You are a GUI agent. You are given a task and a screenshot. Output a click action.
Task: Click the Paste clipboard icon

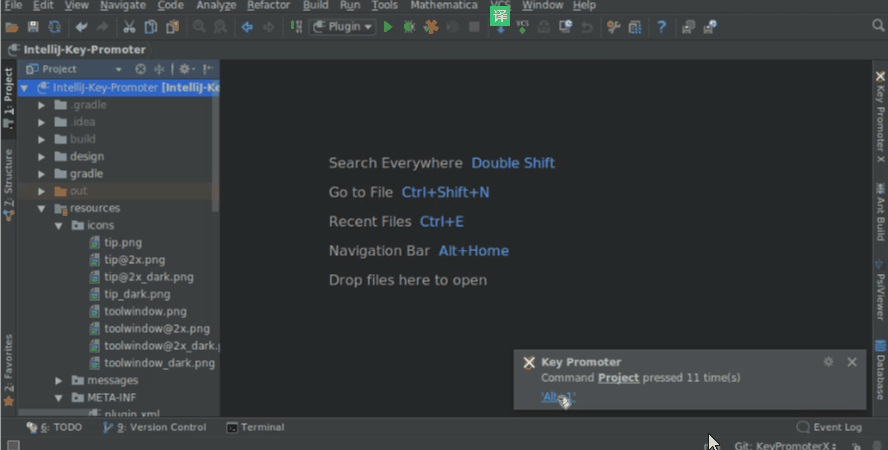point(172,27)
